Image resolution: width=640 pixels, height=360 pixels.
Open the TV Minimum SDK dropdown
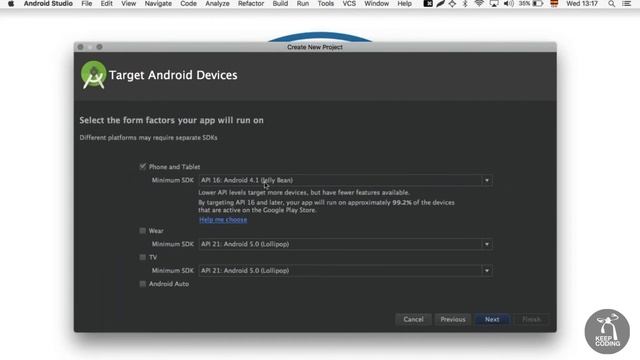click(x=345, y=271)
